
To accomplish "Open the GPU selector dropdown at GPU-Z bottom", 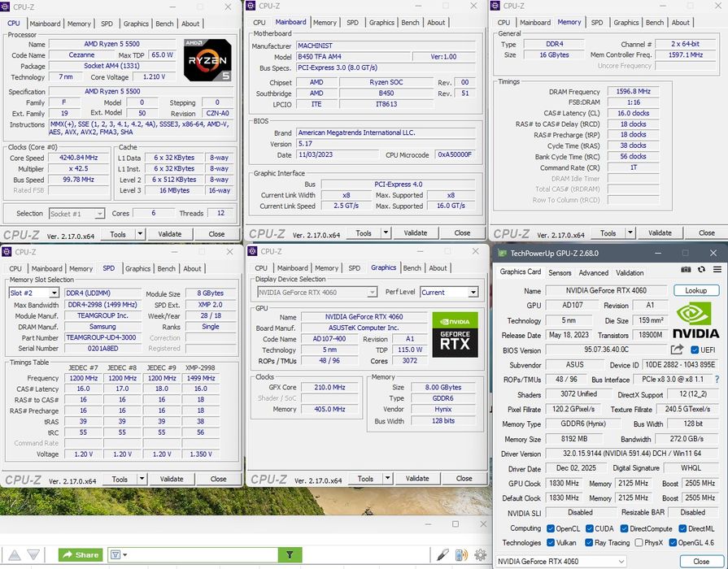I will [561, 561].
